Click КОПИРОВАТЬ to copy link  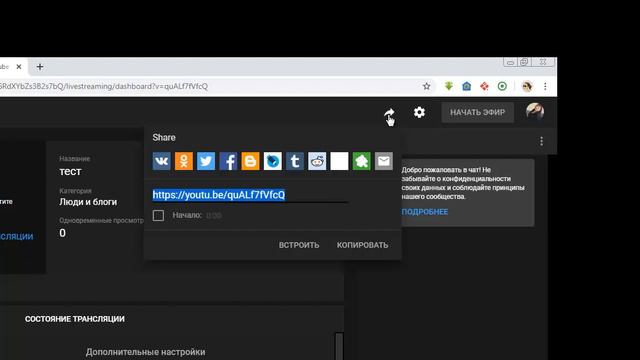click(362, 245)
